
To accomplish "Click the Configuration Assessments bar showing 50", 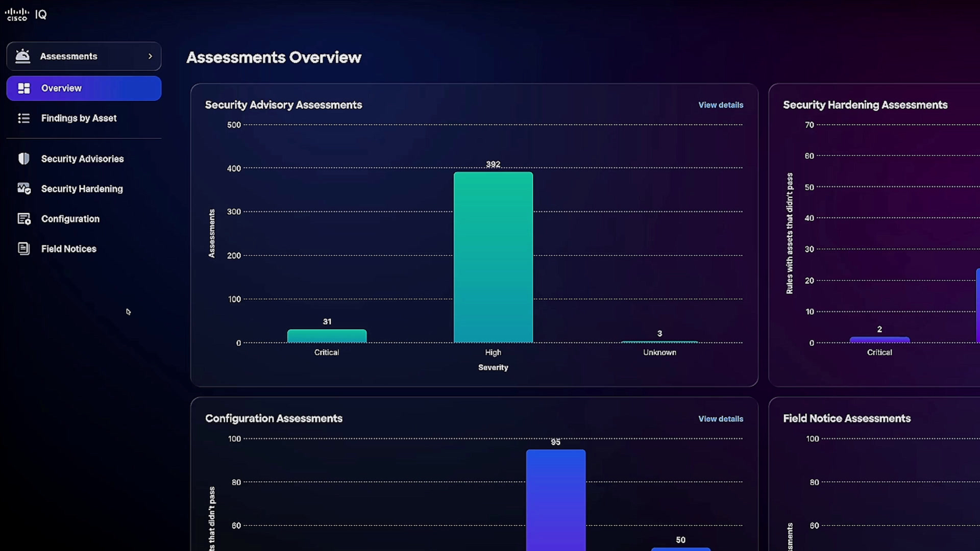I will pyautogui.click(x=681, y=549).
